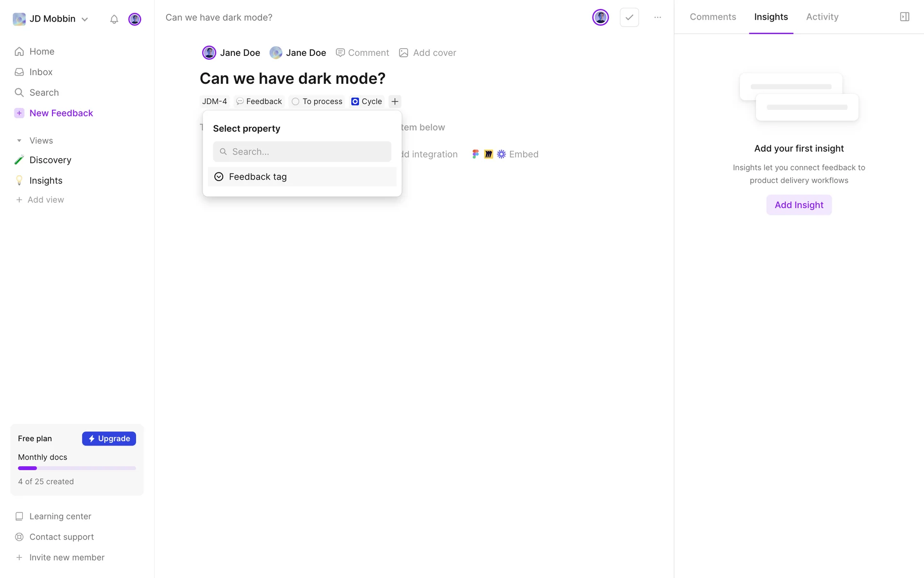Switch to the Activity tab
924x578 pixels.
pos(822,17)
